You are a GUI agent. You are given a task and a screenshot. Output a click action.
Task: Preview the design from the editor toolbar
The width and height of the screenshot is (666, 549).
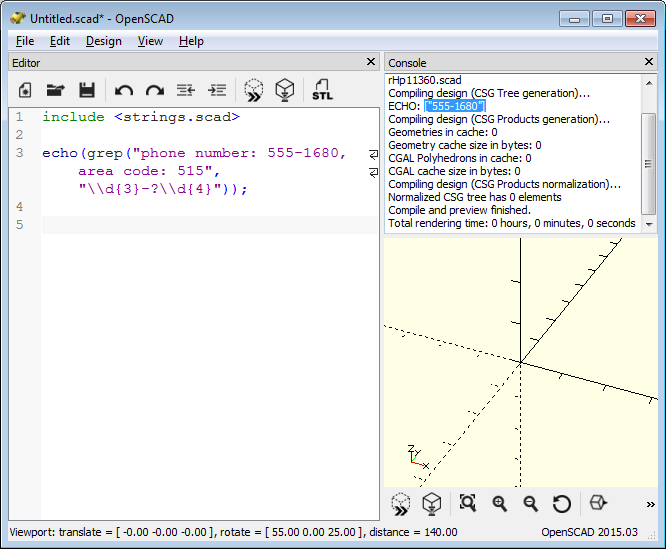point(254,90)
